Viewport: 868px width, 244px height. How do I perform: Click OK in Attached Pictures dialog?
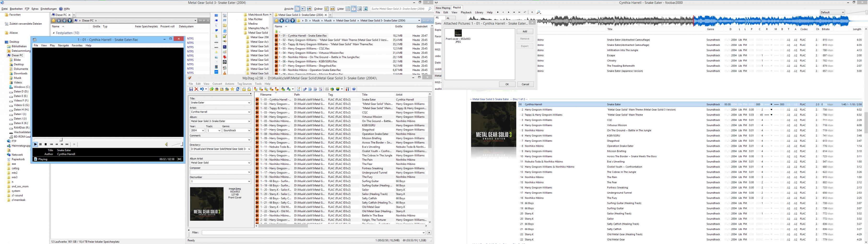507,84
